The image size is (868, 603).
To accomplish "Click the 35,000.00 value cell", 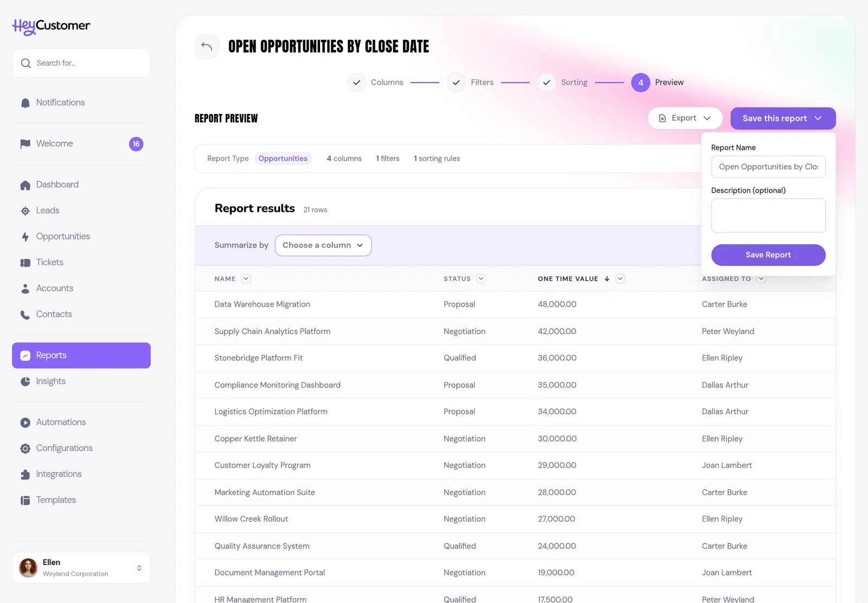I will click(x=557, y=385).
